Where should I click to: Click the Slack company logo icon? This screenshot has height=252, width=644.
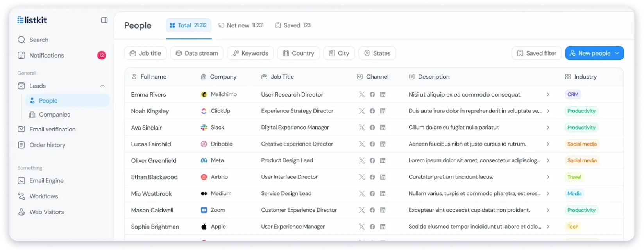pyautogui.click(x=204, y=128)
